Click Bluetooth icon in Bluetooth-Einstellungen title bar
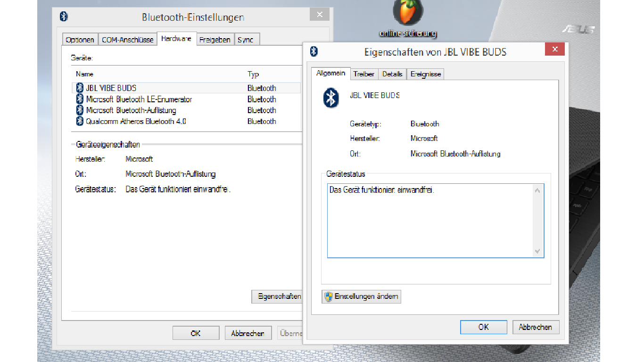 pos(64,16)
